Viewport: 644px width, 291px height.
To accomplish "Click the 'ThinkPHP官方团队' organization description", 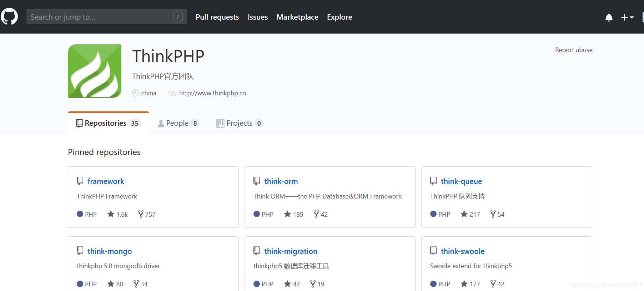I will (x=163, y=76).
